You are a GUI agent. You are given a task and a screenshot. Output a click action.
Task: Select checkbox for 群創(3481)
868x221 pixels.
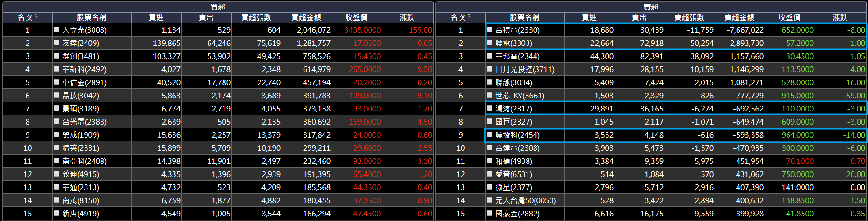coord(57,56)
